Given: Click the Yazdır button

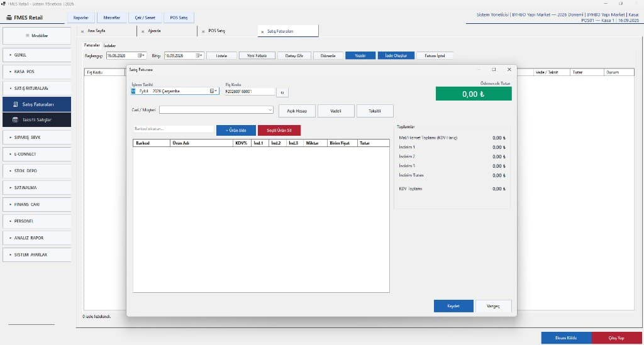Looking at the screenshot, I should [360, 56].
